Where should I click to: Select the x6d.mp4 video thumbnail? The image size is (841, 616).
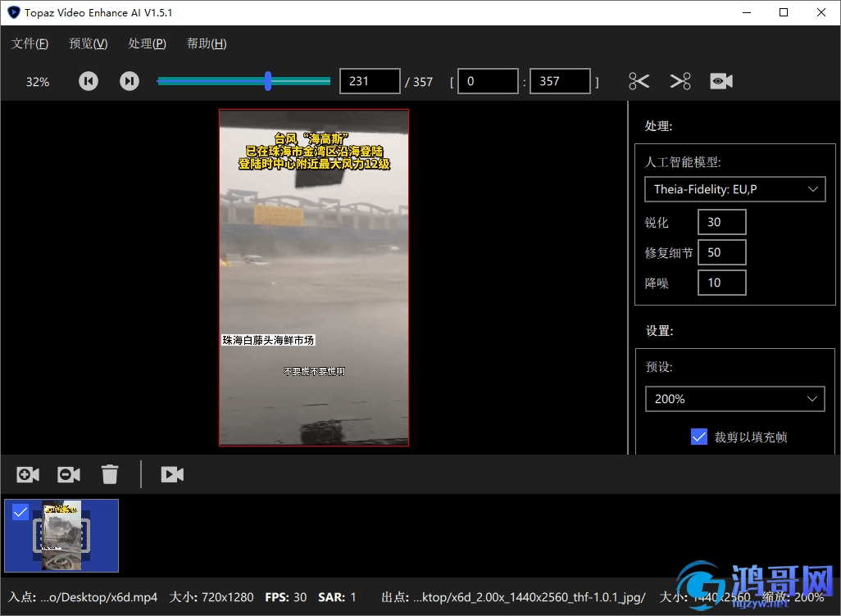(61, 536)
